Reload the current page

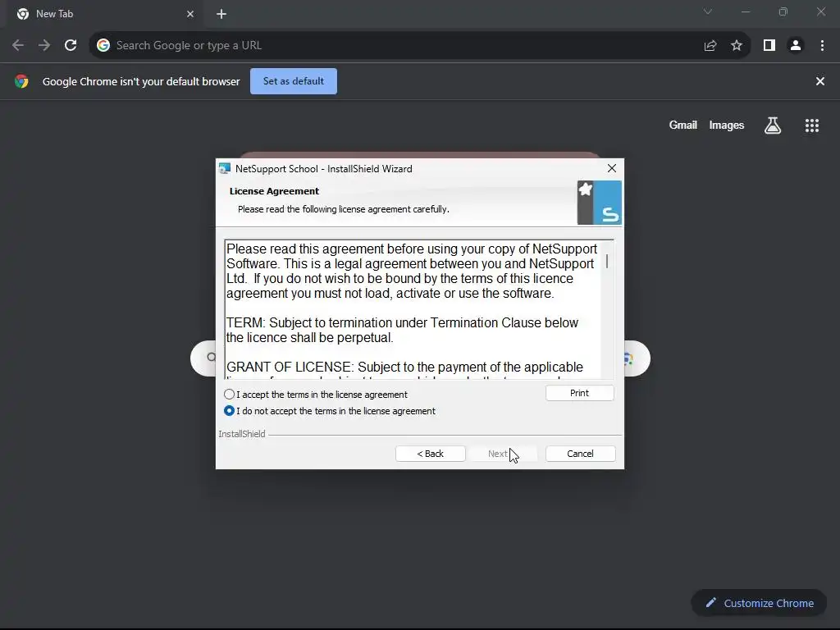pos(71,46)
